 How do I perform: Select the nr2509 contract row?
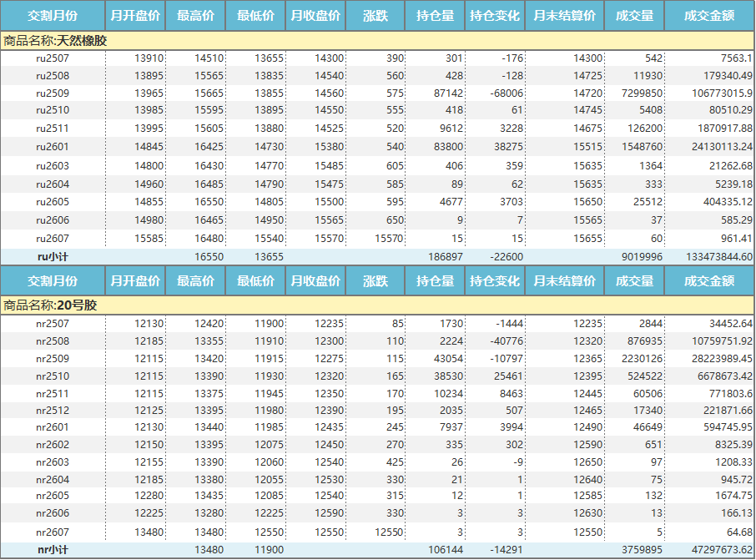click(53, 359)
